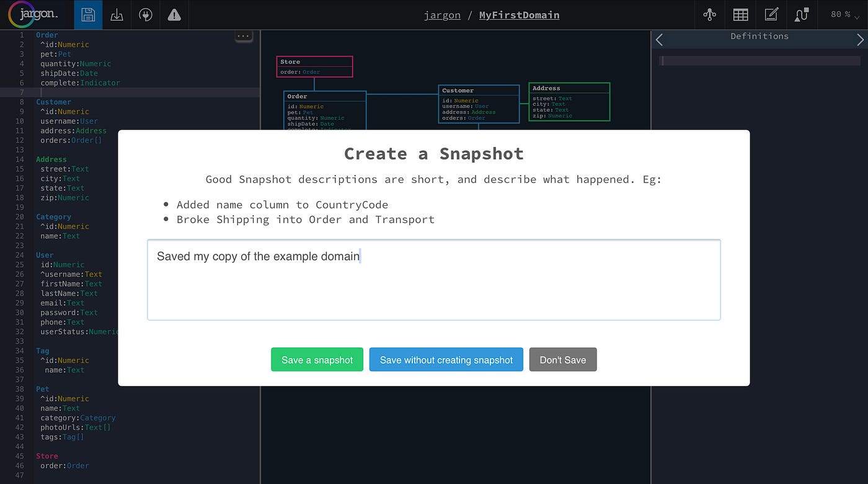Click the orders:Order[] line in editor

71,140
